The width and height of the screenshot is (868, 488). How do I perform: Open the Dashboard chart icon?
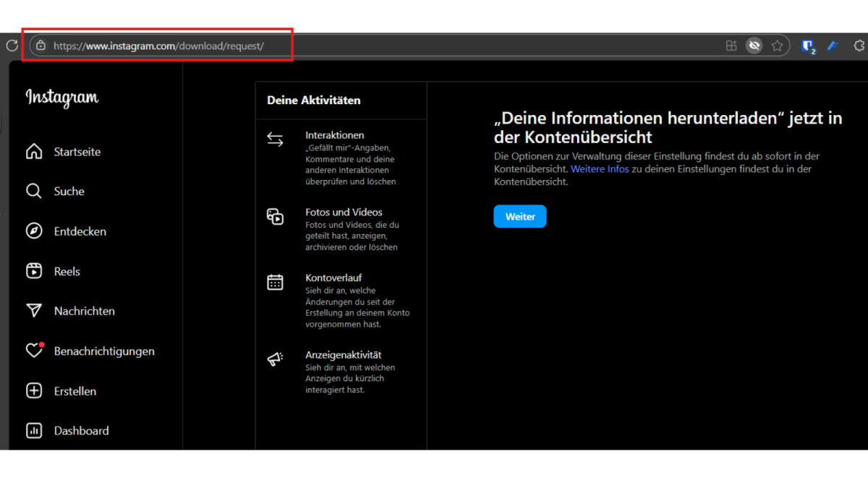(34, 431)
